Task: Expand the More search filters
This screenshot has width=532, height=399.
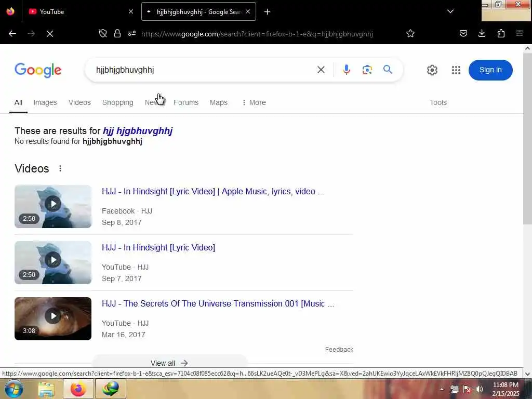Action: coord(254,102)
